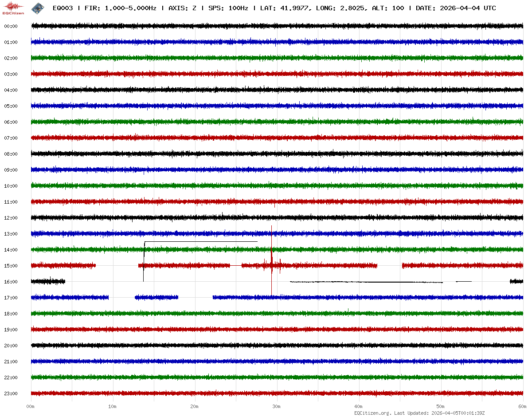Click the black horizontal step line above the 14:00 trace

[x=200, y=242]
